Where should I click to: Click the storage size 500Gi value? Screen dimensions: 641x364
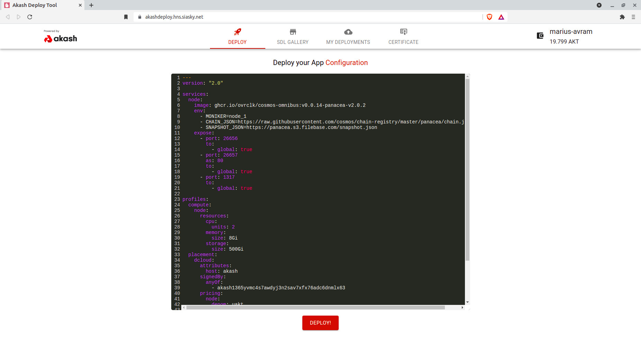(x=236, y=249)
